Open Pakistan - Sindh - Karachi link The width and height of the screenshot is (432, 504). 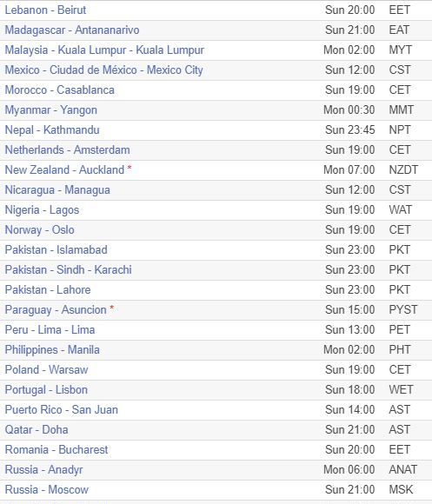(x=68, y=269)
